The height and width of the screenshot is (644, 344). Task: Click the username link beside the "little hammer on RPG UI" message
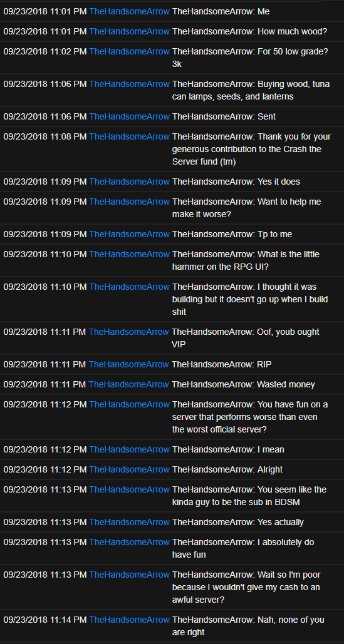(x=129, y=254)
